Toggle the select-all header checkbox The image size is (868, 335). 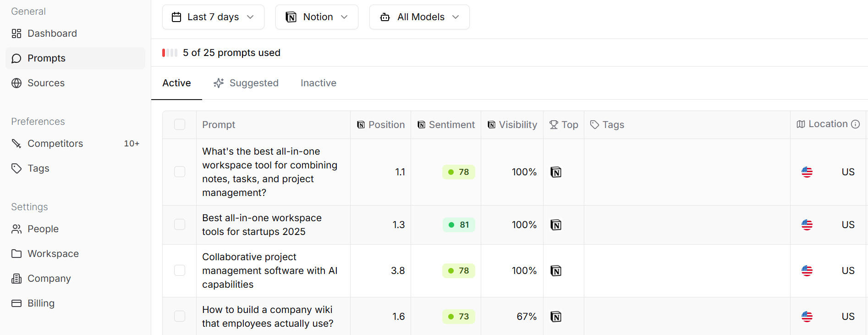pyautogui.click(x=180, y=125)
